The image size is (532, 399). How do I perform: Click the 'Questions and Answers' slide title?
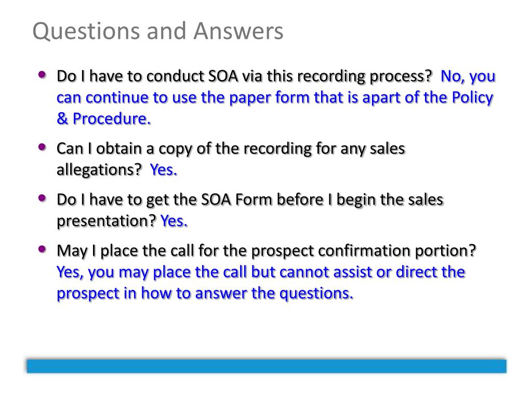(x=158, y=31)
